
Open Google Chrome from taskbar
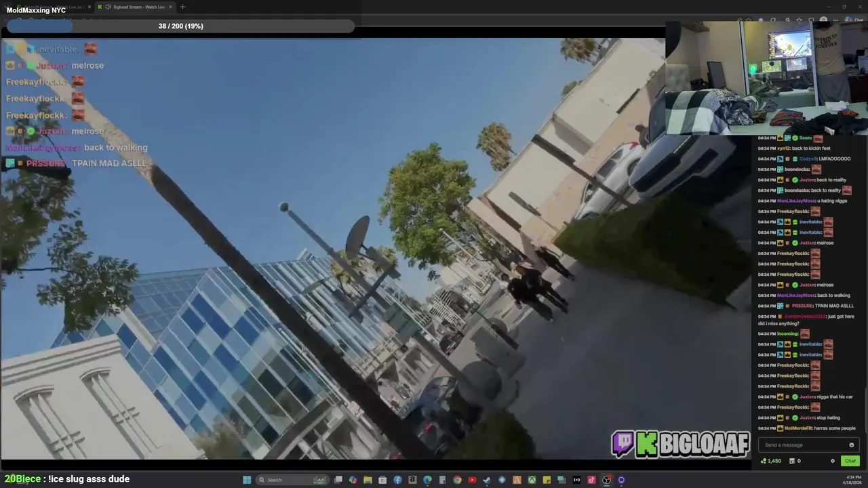click(x=457, y=480)
